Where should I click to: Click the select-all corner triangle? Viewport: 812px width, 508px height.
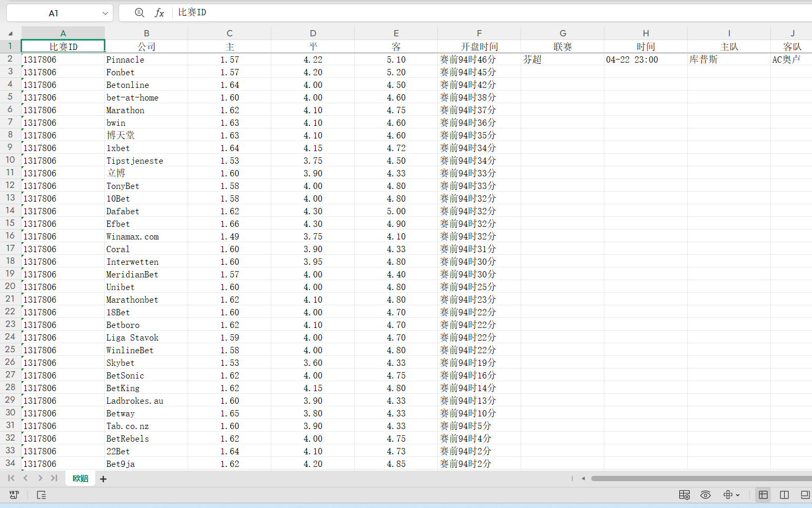point(11,33)
